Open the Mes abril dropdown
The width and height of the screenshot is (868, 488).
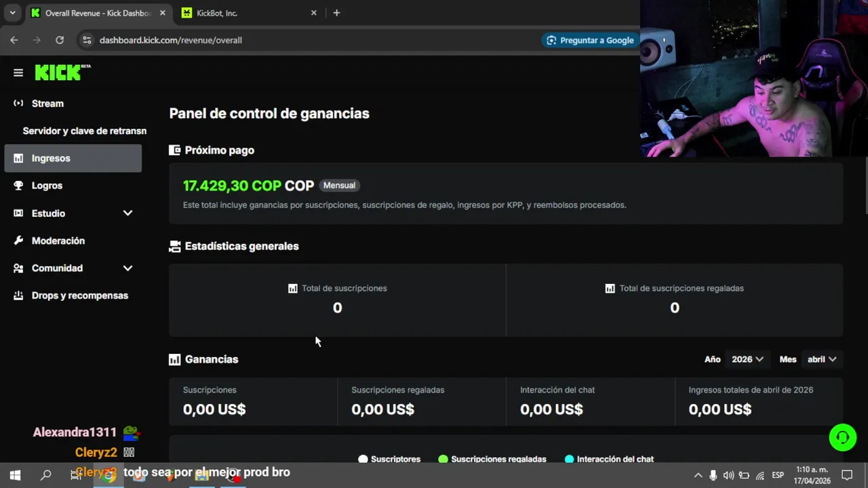[x=821, y=359]
